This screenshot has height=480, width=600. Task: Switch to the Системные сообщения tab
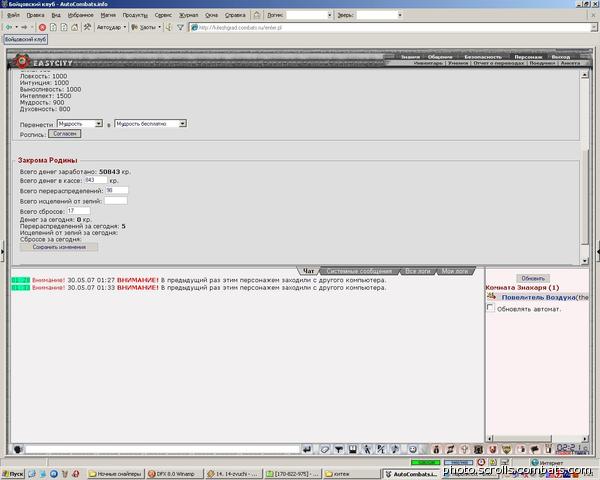coord(359,271)
